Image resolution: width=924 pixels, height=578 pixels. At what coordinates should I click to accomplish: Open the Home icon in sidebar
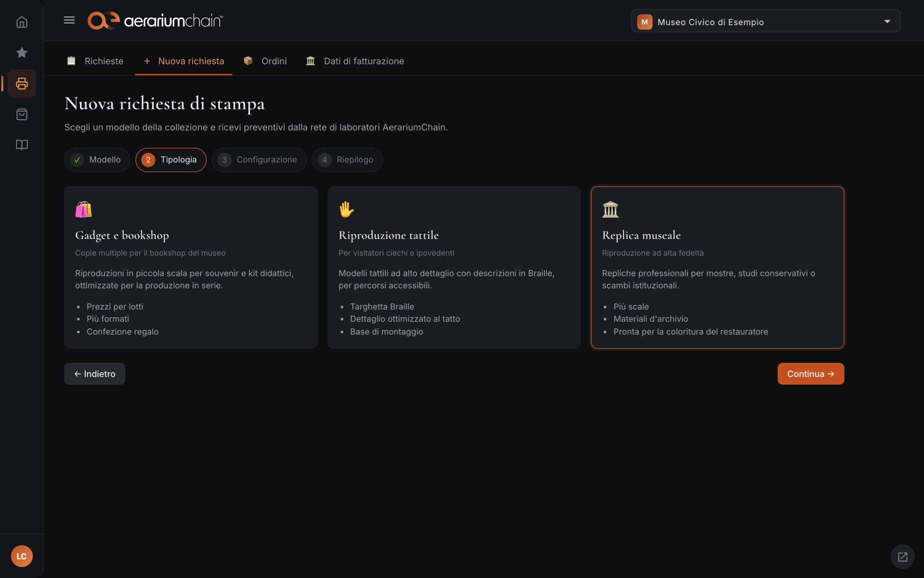pyautogui.click(x=22, y=22)
